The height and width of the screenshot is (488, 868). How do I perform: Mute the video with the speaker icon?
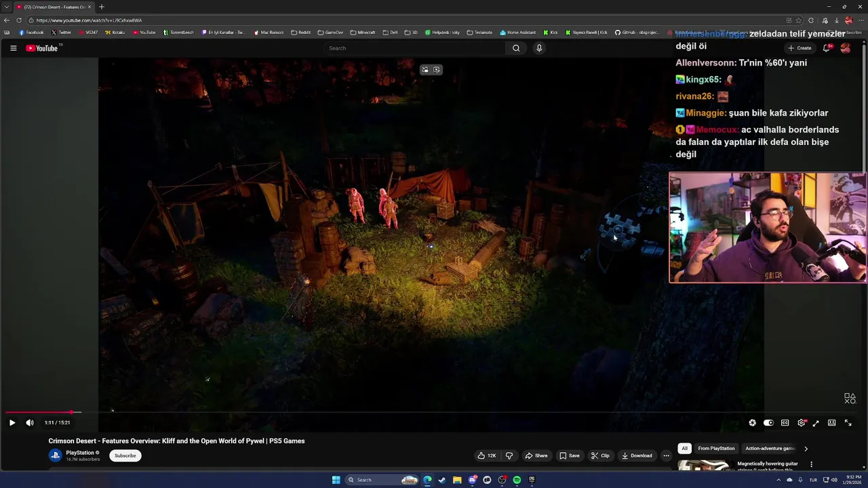30,423
